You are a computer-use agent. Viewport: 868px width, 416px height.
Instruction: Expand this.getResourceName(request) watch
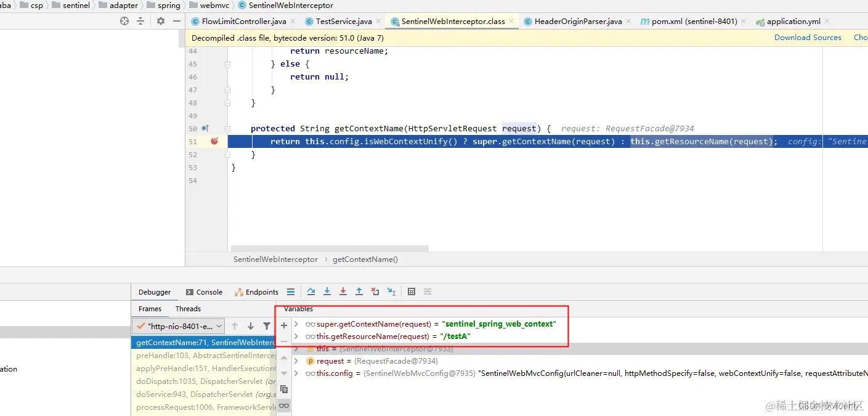[296, 336]
